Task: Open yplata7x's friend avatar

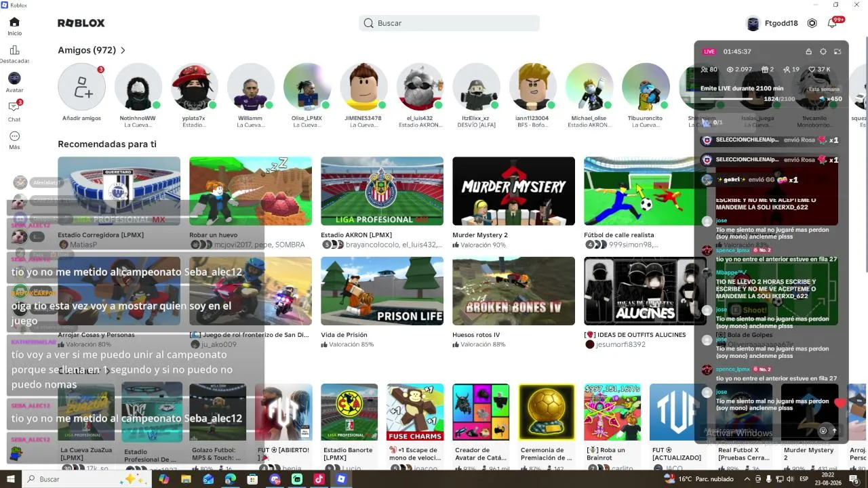Action: [x=194, y=87]
